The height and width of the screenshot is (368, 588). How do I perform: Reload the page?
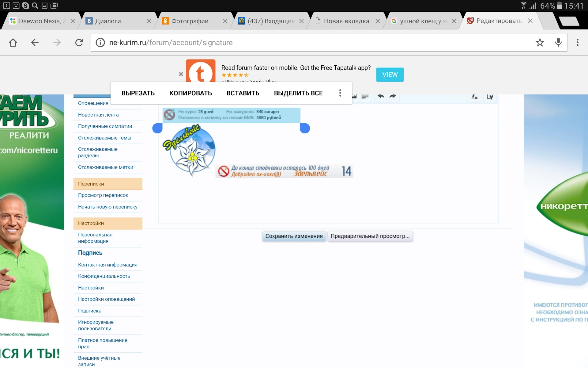(79, 42)
